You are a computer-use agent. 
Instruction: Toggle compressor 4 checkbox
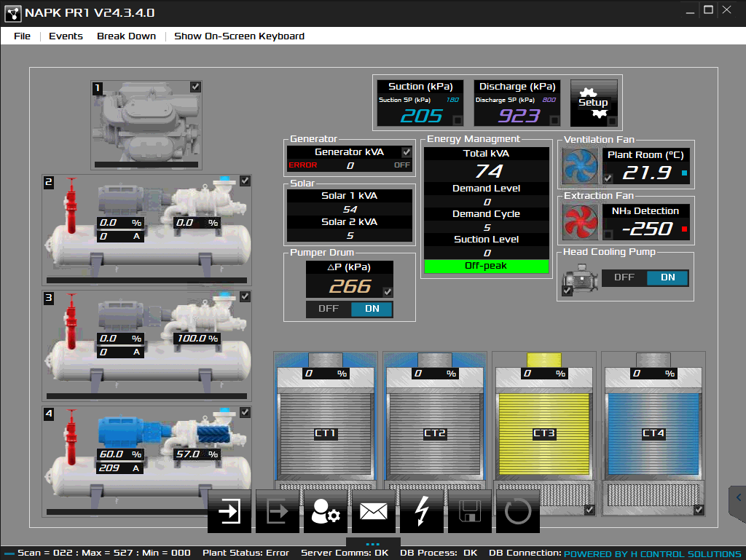point(245,412)
